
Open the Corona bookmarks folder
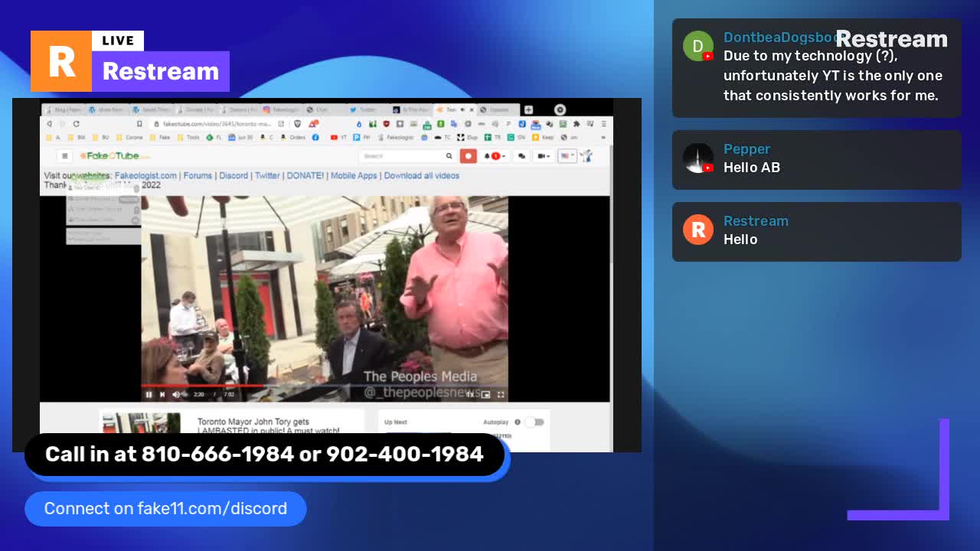(129, 138)
